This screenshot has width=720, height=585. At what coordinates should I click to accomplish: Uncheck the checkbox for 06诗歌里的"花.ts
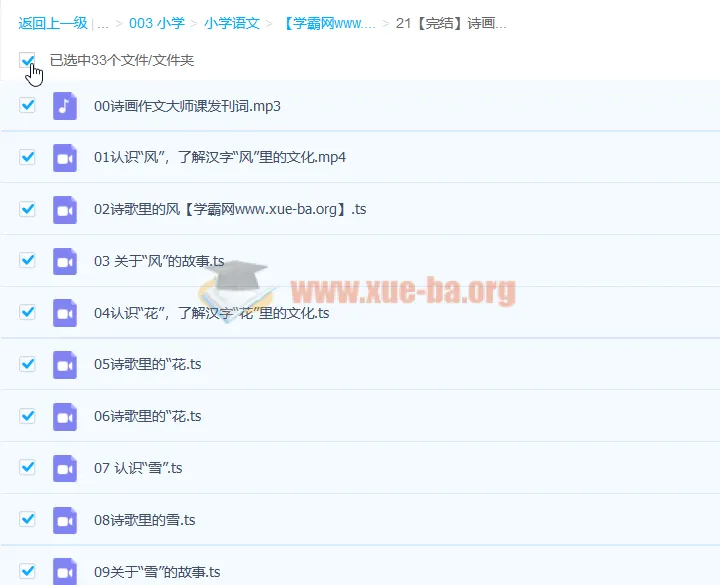coord(28,416)
